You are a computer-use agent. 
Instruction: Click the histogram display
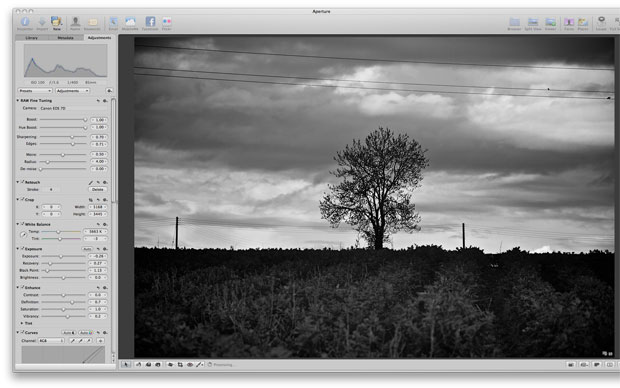[x=66, y=61]
